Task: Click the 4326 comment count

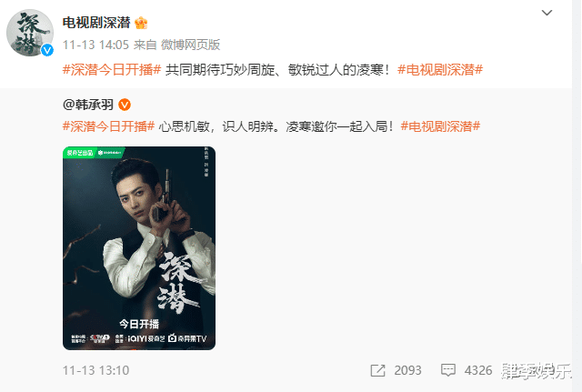Action: click(x=478, y=370)
